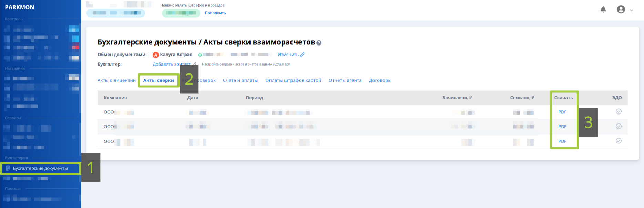Image resolution: width=644 pixels, height=208 pixels.
Task: Open the user profile avatar icon
Action: pos(621,10)
